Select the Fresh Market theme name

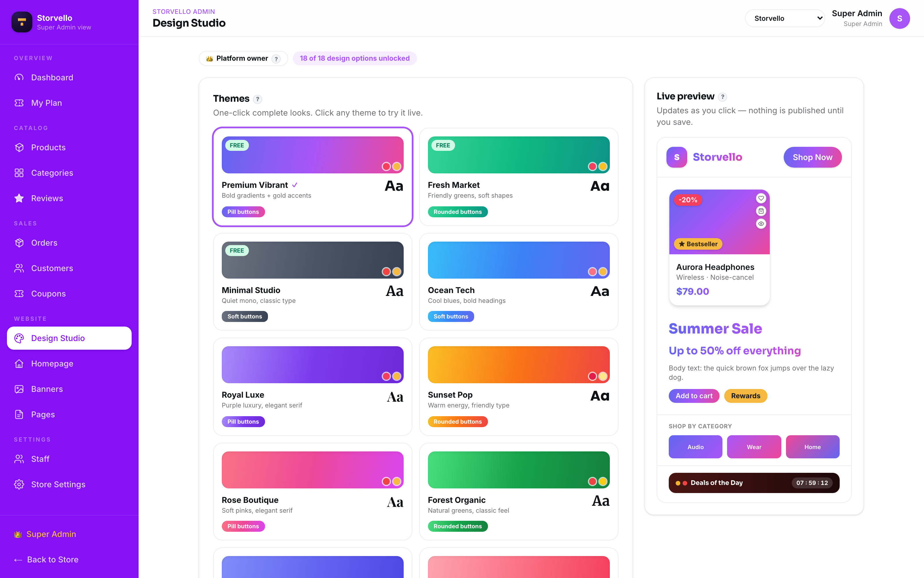coord(454,185)
